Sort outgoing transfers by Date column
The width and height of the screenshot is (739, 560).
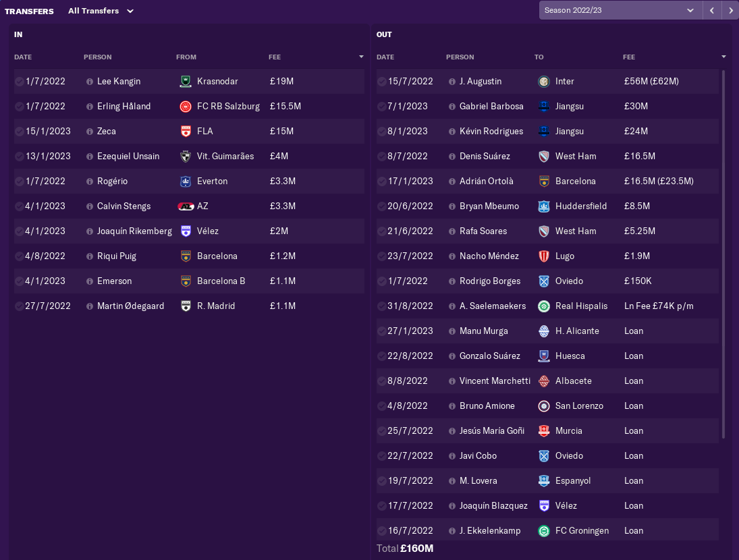tap(385, 57)
